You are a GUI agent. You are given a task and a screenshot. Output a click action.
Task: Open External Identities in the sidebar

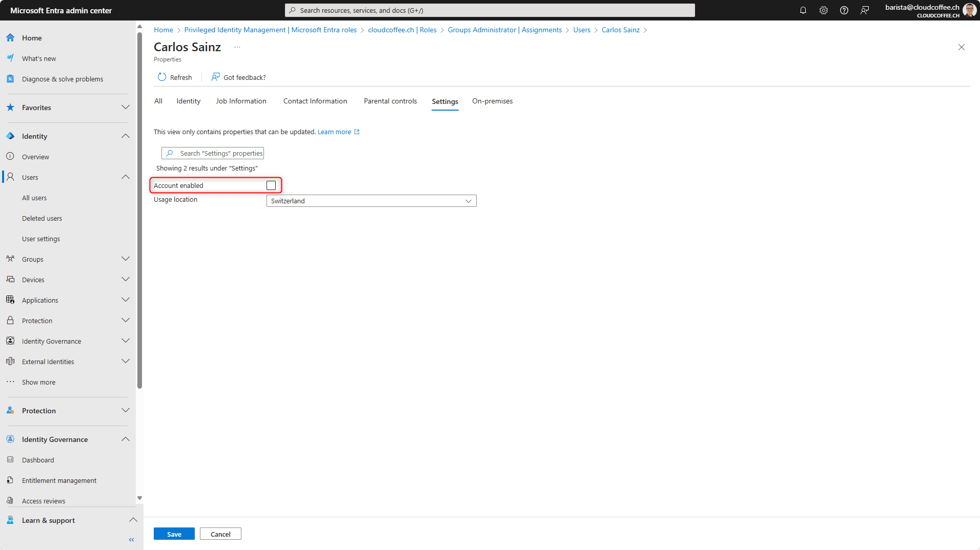[48, 361]
